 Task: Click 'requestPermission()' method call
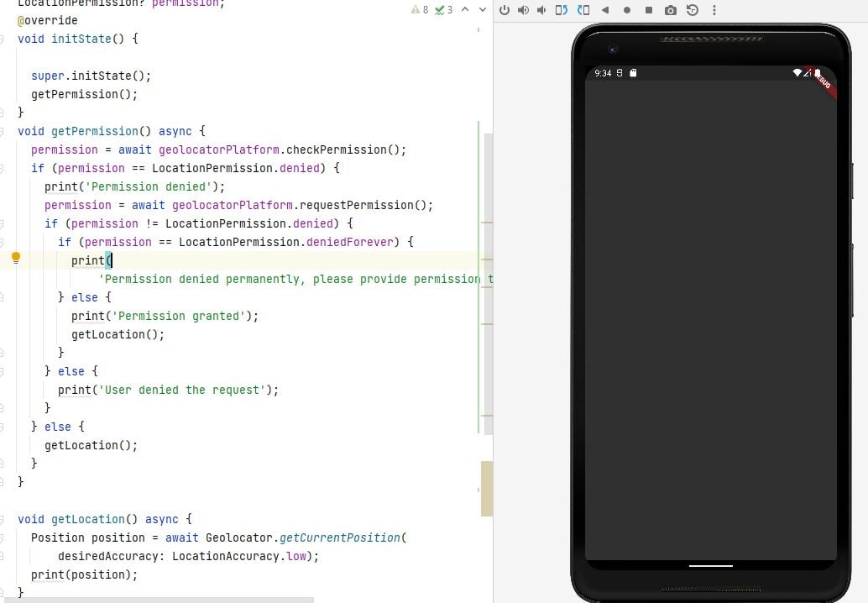tap(363, 205)
